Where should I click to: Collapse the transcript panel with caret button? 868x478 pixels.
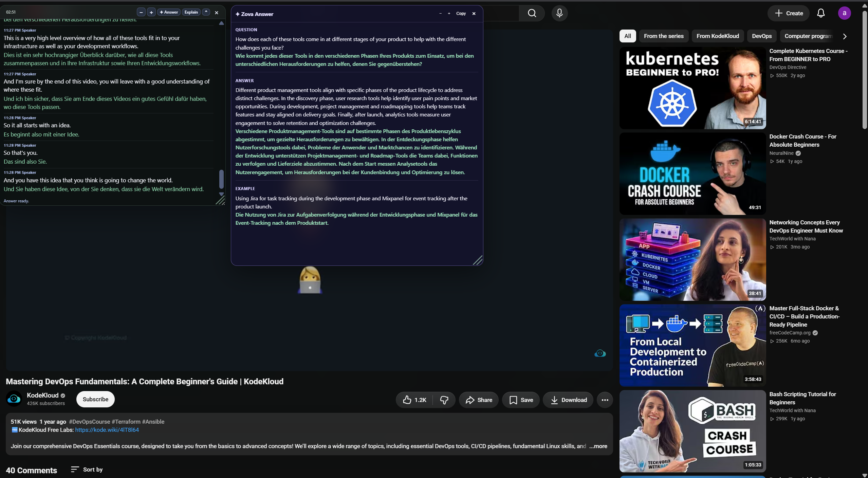[206, 12]
